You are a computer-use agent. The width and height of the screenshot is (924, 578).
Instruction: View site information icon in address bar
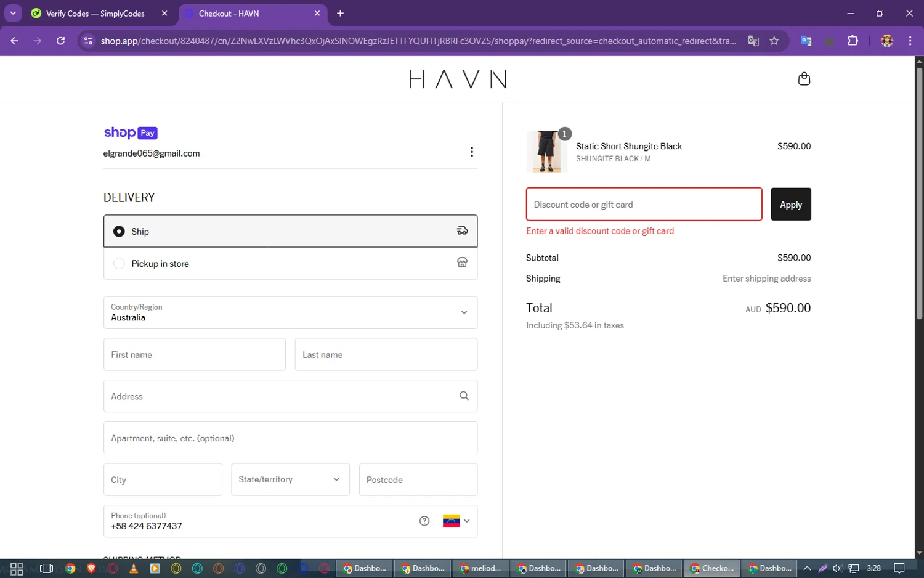pyautogui.click(x=88, y=41)
